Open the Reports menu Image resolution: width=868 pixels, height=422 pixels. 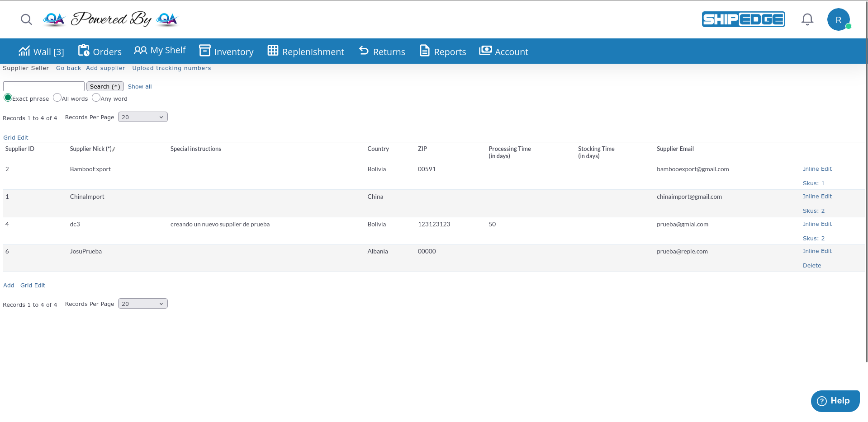pos(443,52)
